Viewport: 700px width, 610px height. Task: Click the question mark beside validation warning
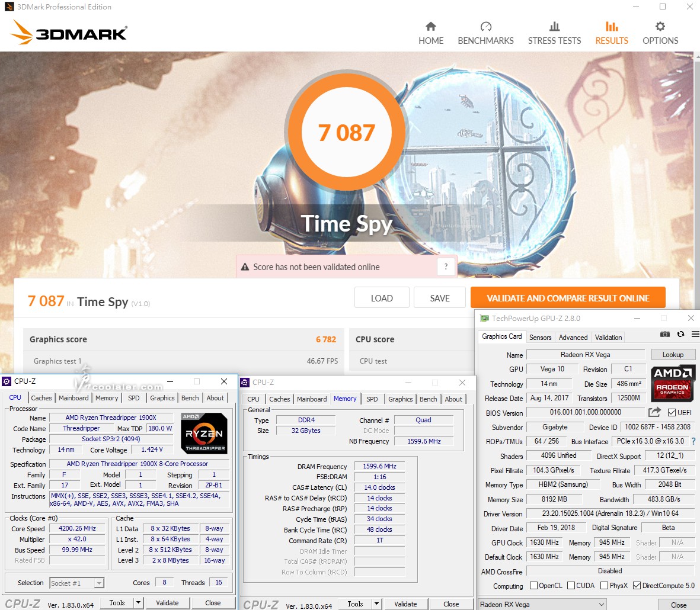446,267
